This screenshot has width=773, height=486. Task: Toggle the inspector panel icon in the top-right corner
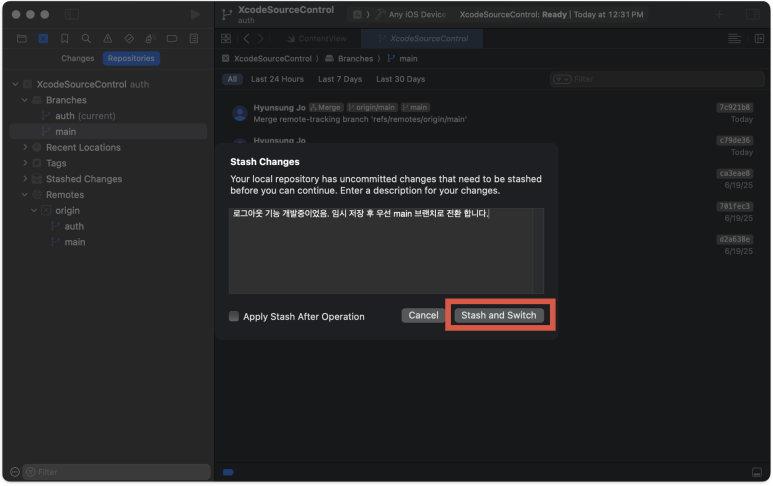[752, 14]
